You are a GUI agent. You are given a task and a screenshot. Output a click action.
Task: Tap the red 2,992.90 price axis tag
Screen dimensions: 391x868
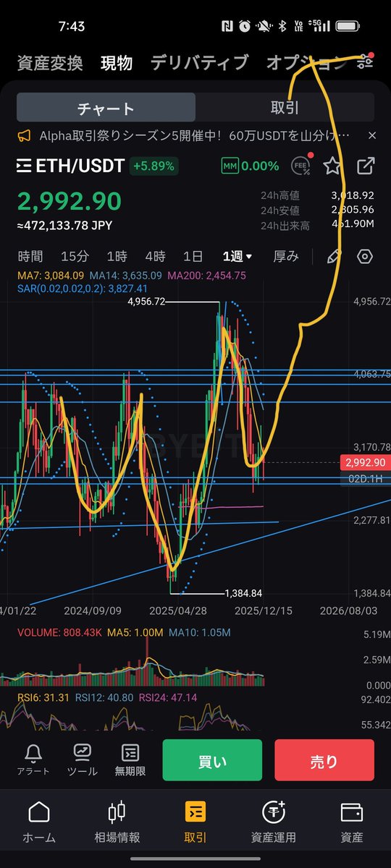point(366,462)
